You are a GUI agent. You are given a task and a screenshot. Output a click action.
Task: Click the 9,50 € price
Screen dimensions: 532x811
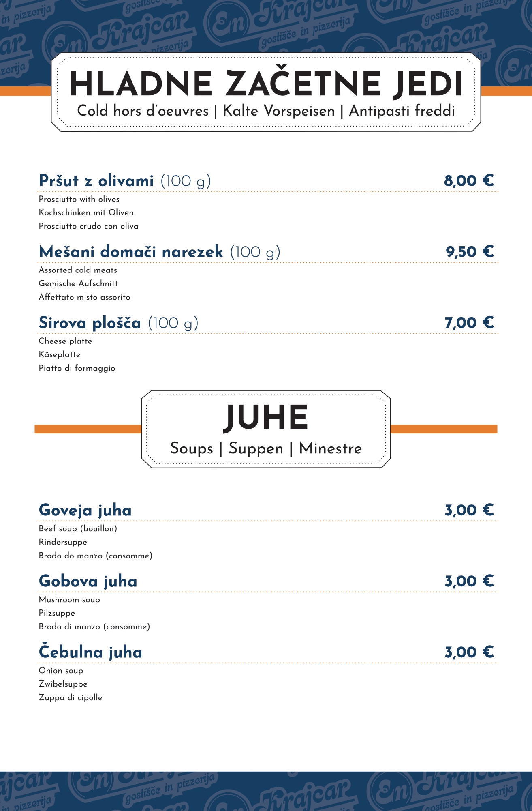click(470, 252)
